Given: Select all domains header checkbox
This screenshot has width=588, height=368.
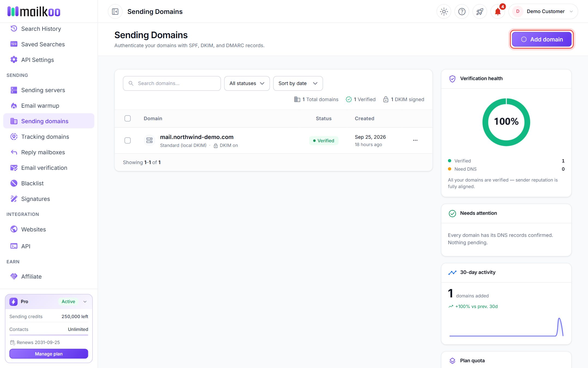Looking at the screenshot, I should coord(127,118).
